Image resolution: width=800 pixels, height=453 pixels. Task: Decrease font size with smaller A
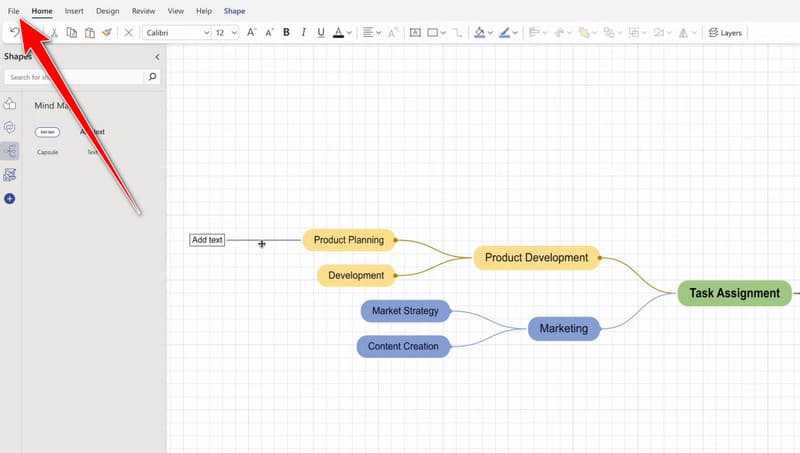click(269, 33)
